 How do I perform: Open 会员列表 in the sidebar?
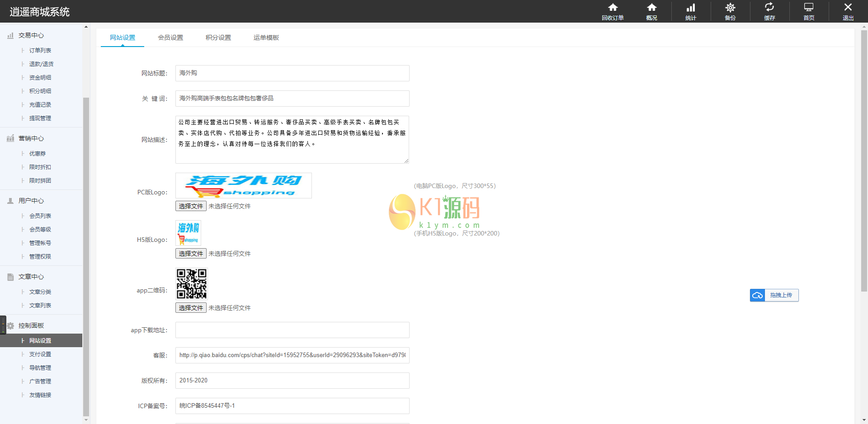click(x=40, y=216)
